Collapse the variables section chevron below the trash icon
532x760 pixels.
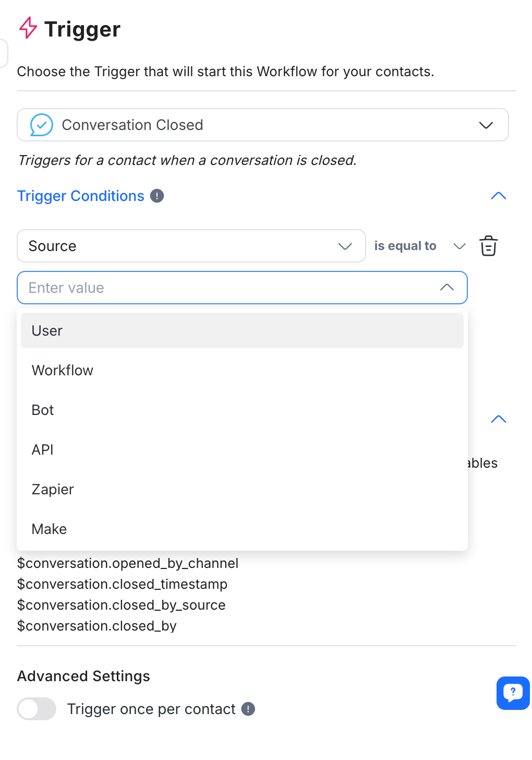(x=499, y=419)
